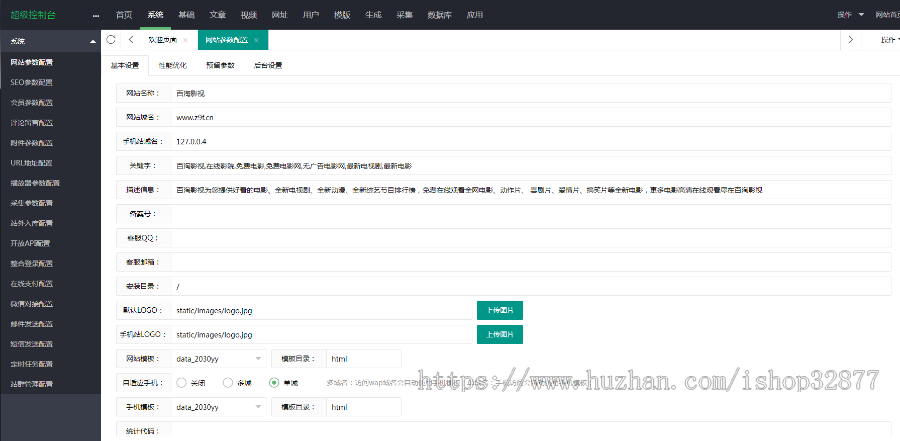
Task: Switch to the 性能优化 tab
Action: [x=173, y=65]
